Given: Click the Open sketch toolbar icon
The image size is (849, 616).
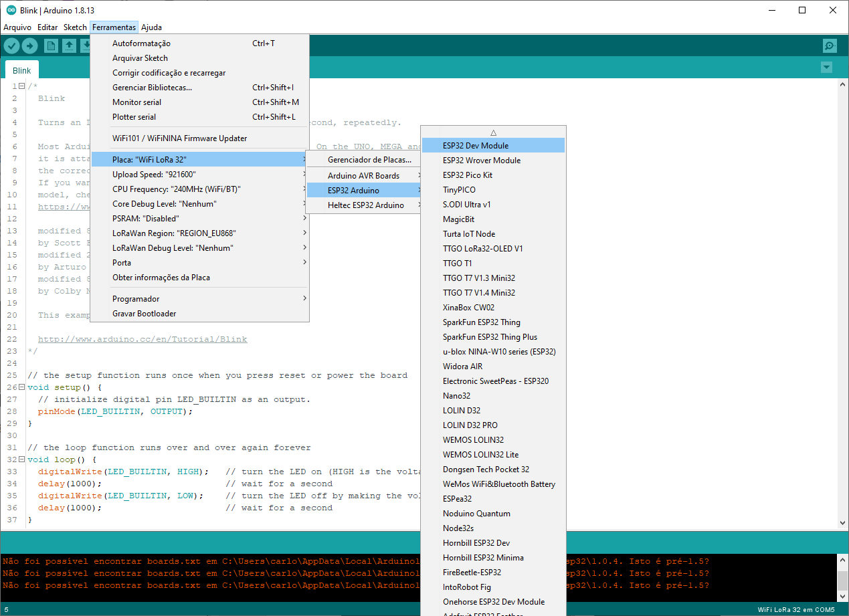Looking at the screenshot, I should click(x=69, y=45).
